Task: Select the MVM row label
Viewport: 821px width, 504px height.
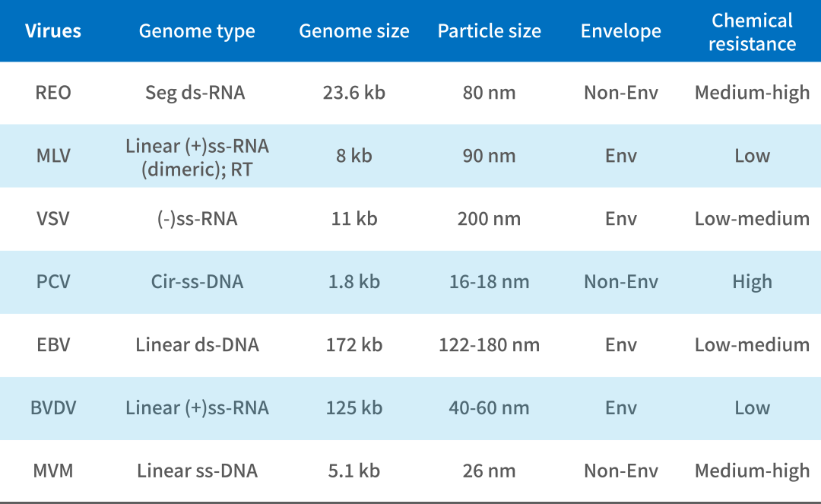Action: [x=53, y=471]
